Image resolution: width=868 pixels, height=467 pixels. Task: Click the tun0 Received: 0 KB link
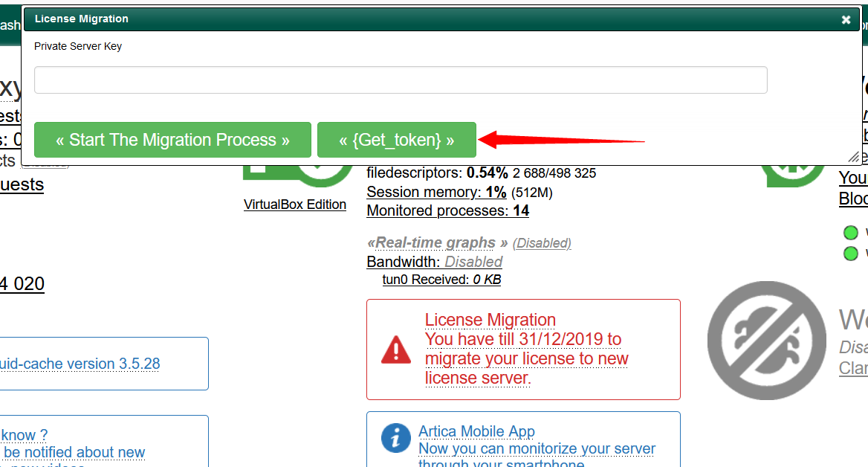tap(441, 279)
